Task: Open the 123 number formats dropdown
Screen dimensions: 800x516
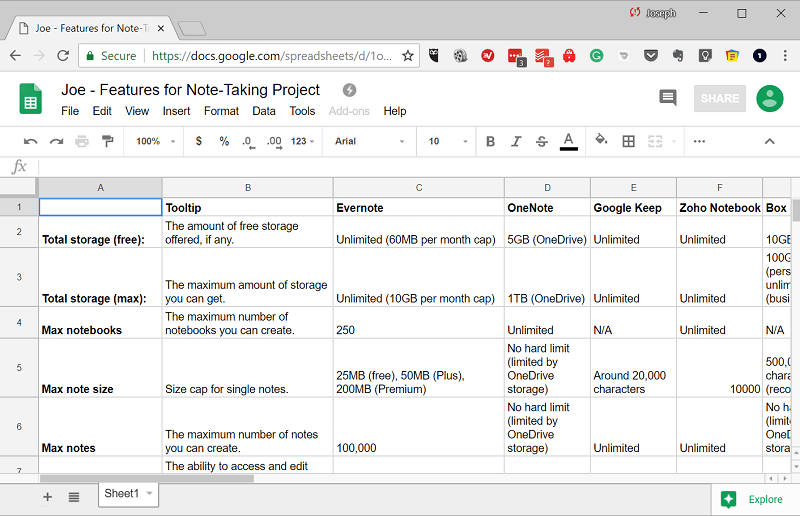Action: (x=302, y=141)
